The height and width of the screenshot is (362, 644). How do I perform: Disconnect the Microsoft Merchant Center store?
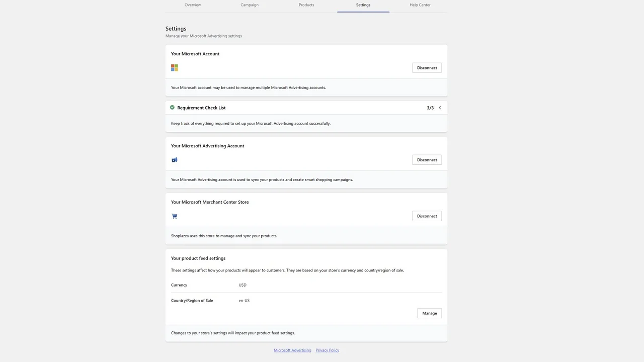427,216
